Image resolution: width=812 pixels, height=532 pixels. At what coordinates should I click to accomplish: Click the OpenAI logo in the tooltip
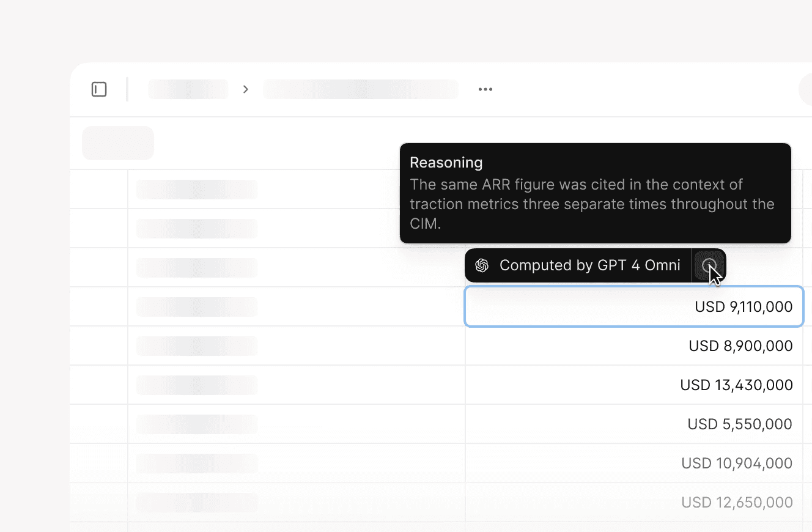click(482, 265)
